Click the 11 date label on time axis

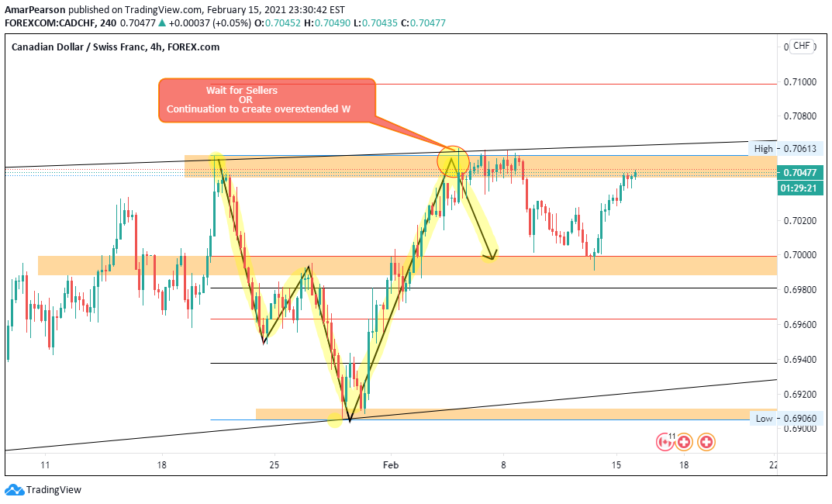pyautogui.click(x=45, y=465)
